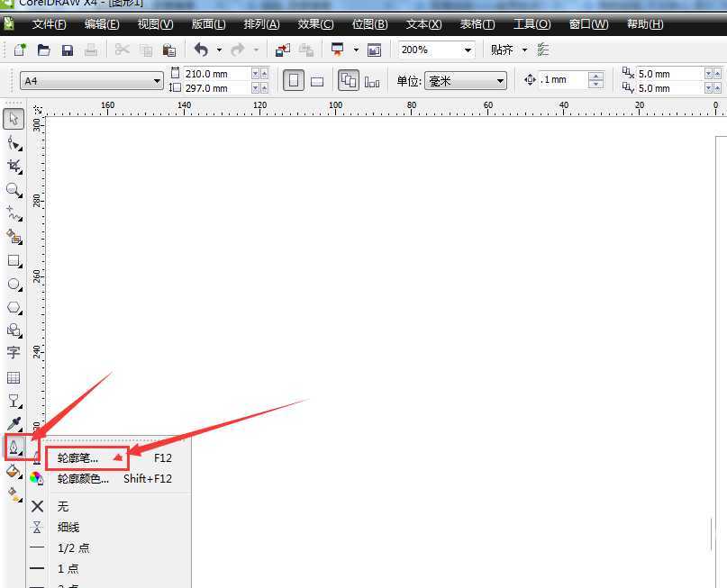Select the Ellipse tool
This screenshot has width=727, height=588.
coord(14,284)
